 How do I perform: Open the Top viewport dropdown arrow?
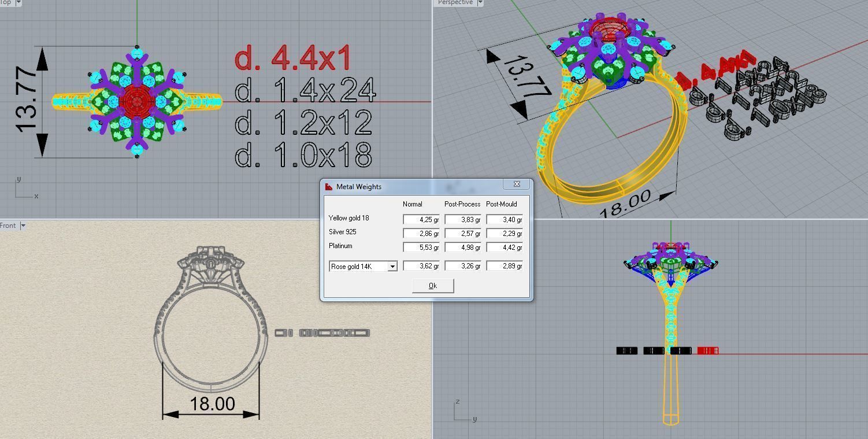coord(18,3)
